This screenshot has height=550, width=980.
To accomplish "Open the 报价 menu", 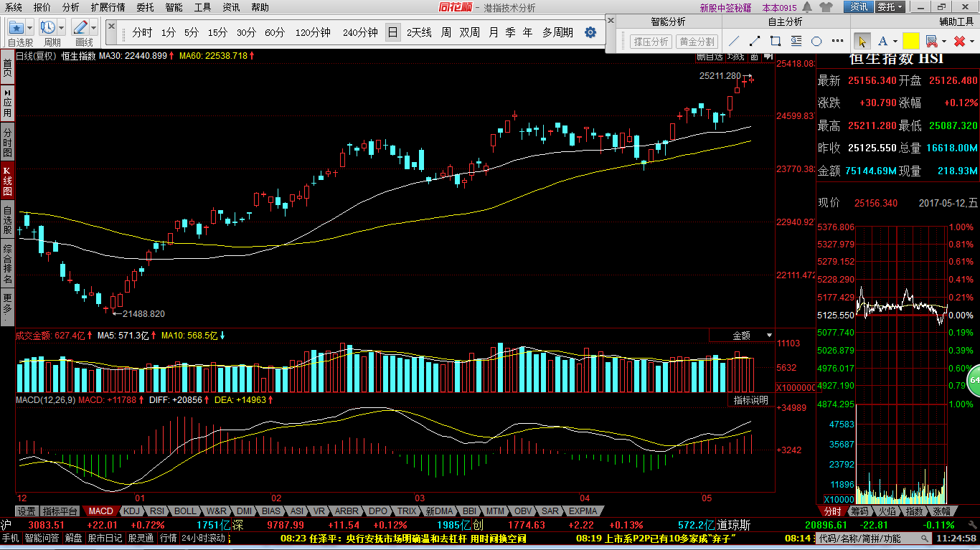I will [x=42, y=7].
